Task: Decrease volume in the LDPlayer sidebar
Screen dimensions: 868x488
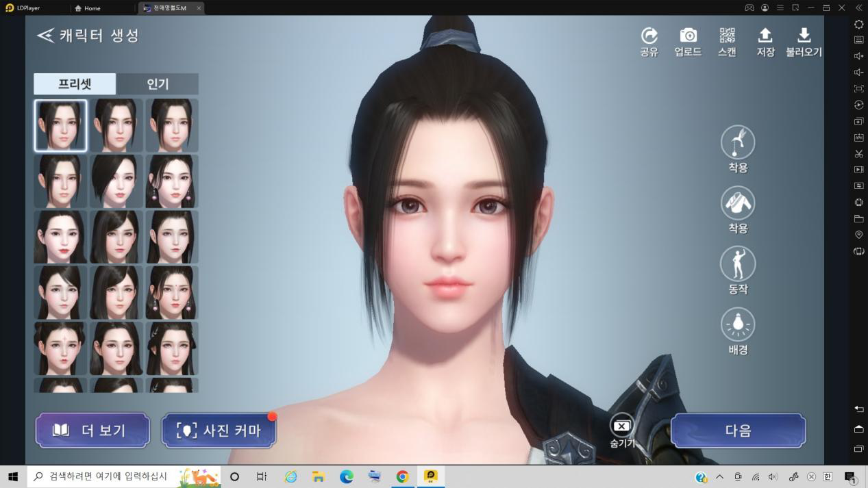Action: tap(858, 73)
